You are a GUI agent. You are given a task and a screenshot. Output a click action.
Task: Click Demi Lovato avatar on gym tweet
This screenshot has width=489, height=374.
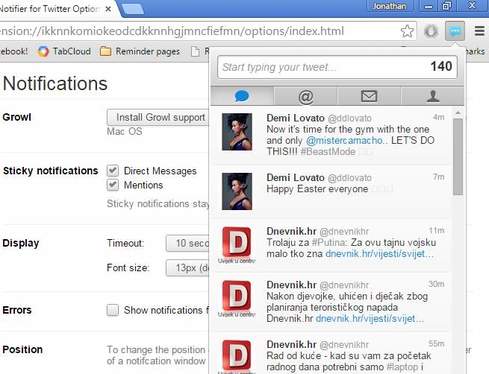point(237,132)
